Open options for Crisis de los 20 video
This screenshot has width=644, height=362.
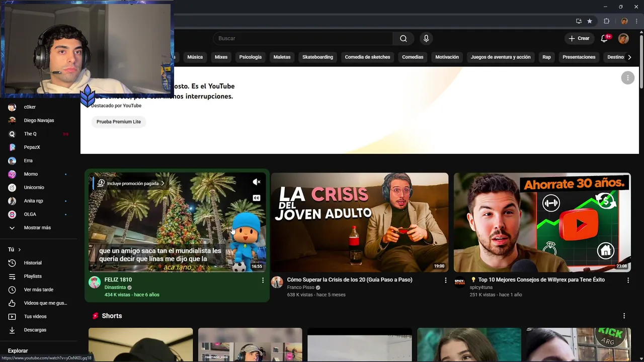point(445,280)
